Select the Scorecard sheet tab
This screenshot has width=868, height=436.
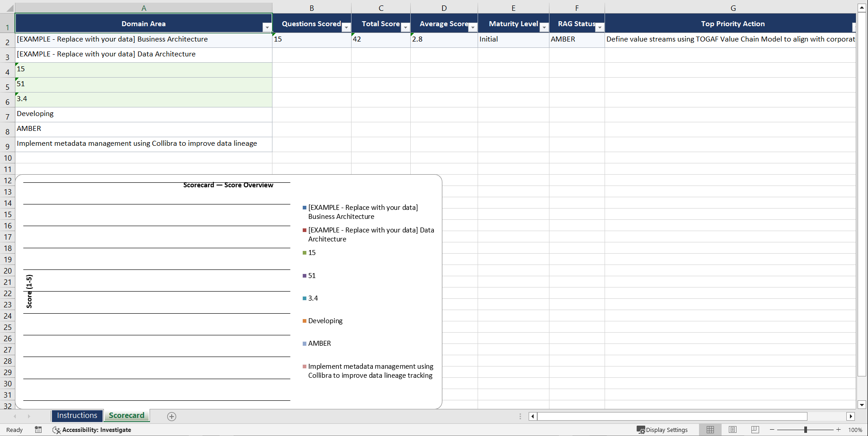point(127,415)
